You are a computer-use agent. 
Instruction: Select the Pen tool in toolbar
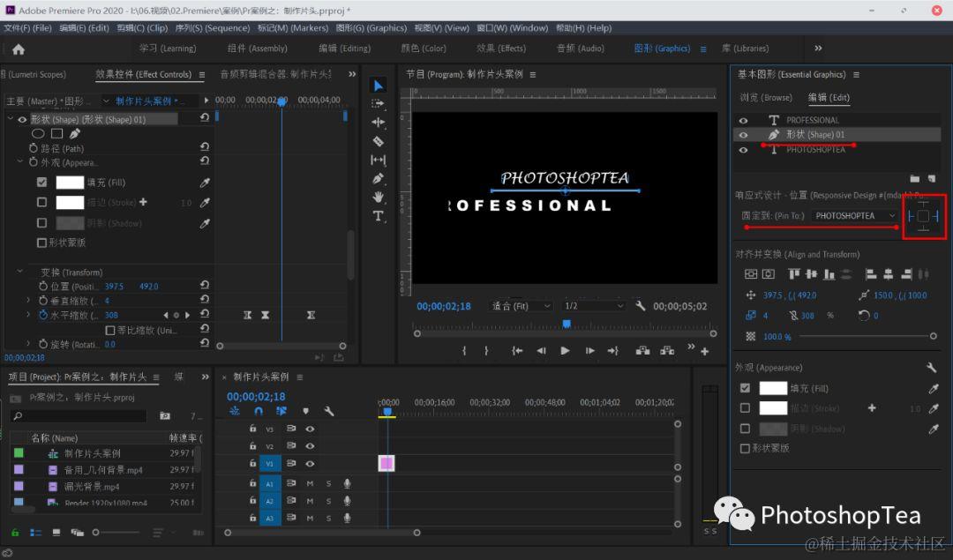click(378, 178)
